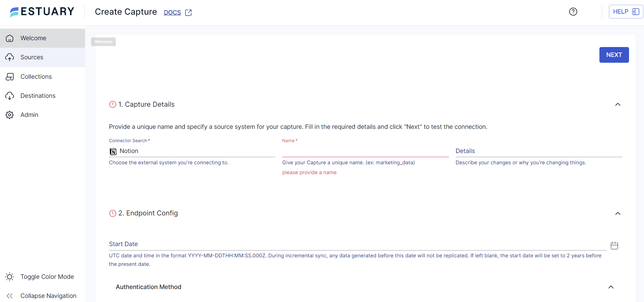Viewport: 644px width, 302px height.
Task: Click the '1. Capture Details' heading
Action: [x=146, y=104]
